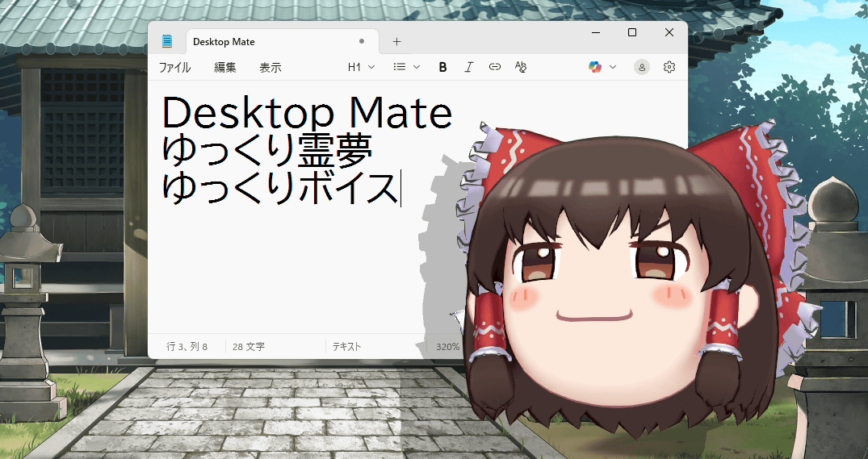Open the account profile icon
868x459 pixels.
click(642, 67)
